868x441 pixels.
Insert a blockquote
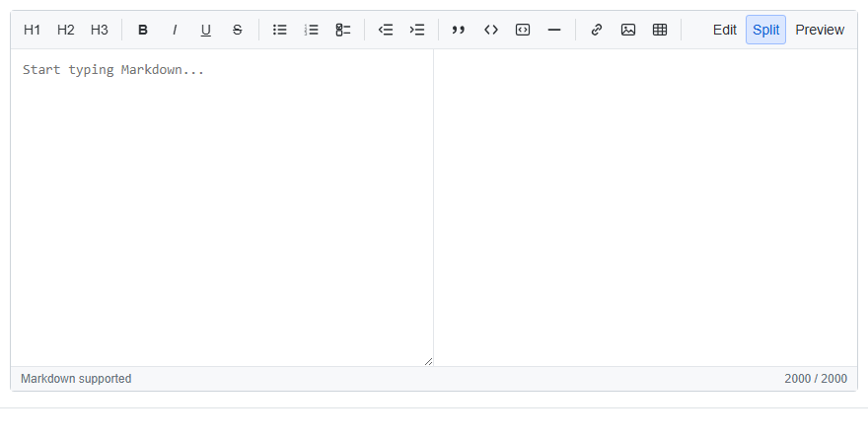[459, 30]
